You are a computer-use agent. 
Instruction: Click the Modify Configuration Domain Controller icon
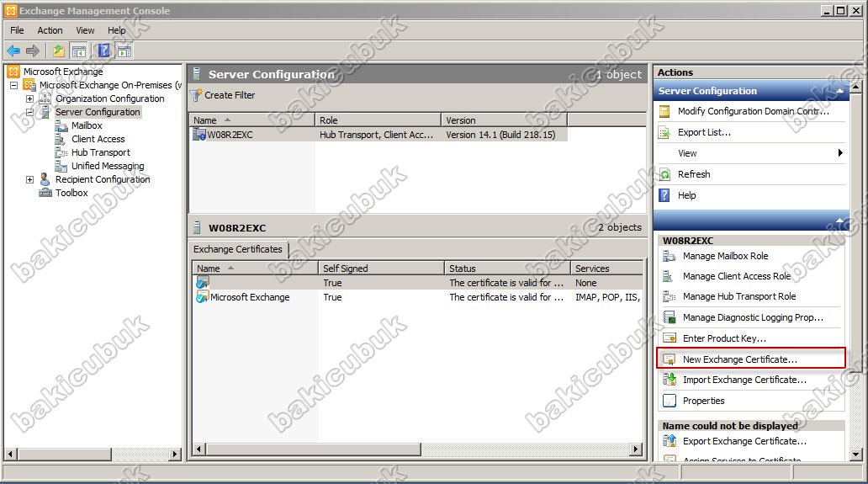click(x=664, y=111)
